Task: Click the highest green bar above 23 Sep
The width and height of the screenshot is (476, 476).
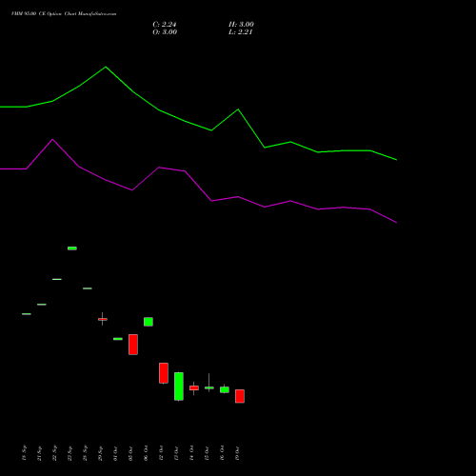Action: 72,248
